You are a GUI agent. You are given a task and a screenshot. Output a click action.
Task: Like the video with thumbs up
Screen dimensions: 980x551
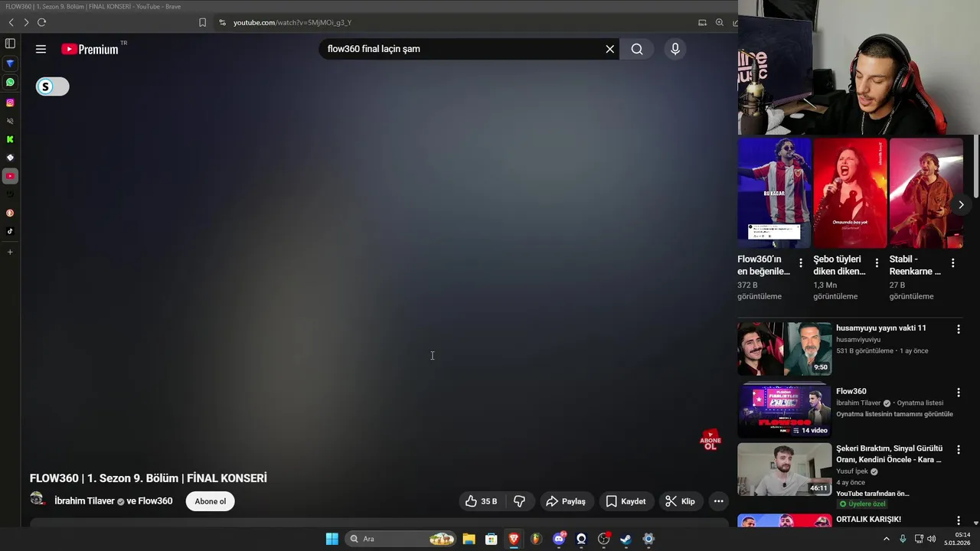point(481,501)
